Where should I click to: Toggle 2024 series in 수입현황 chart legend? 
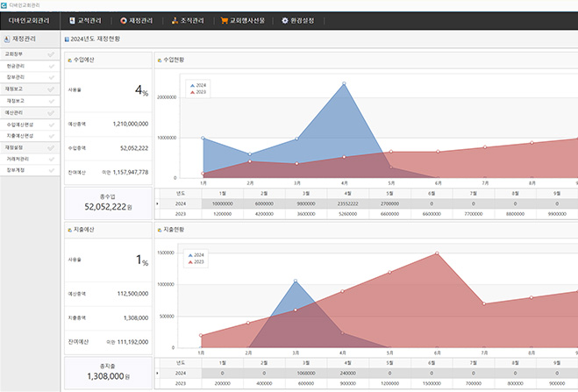point(198,85)
